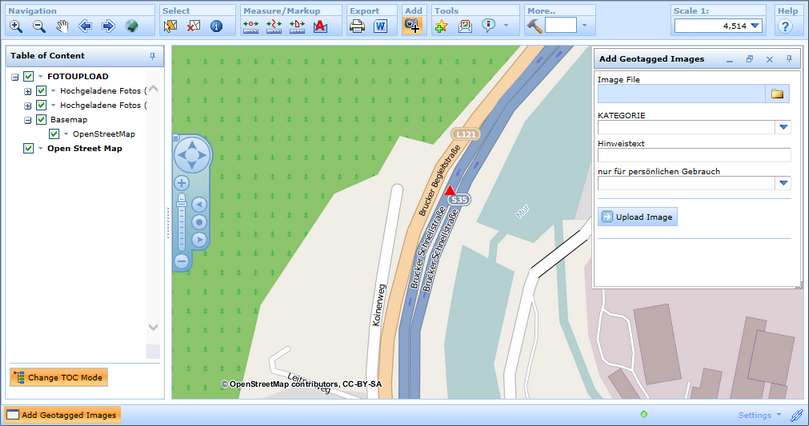Export map to Word document

[x=381, y=27]
